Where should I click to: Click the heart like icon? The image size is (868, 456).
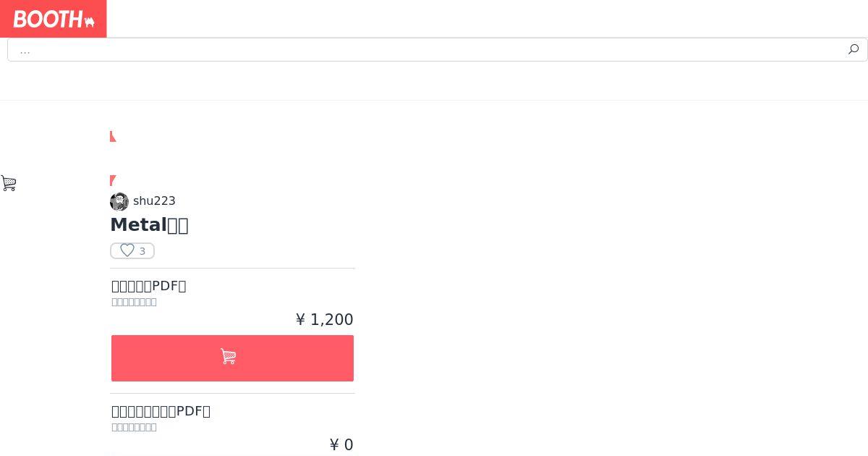pos(127,250)
